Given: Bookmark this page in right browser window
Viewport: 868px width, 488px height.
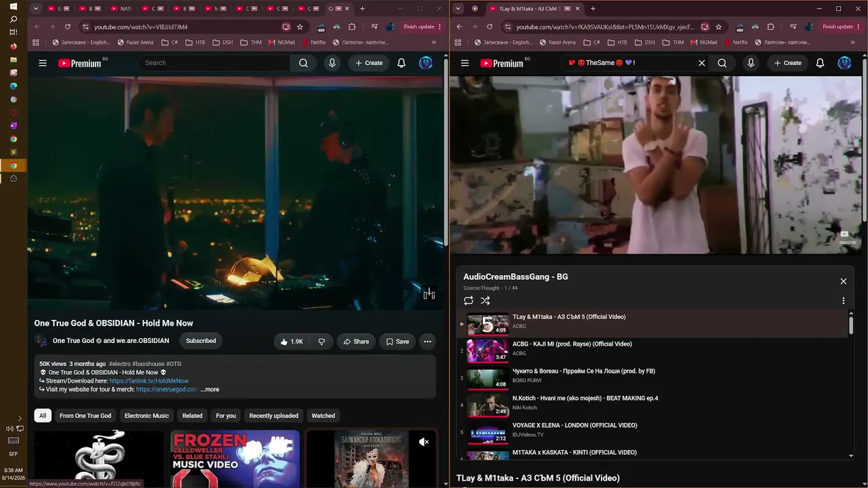Looking at the screenshot, I should [718, 27].
